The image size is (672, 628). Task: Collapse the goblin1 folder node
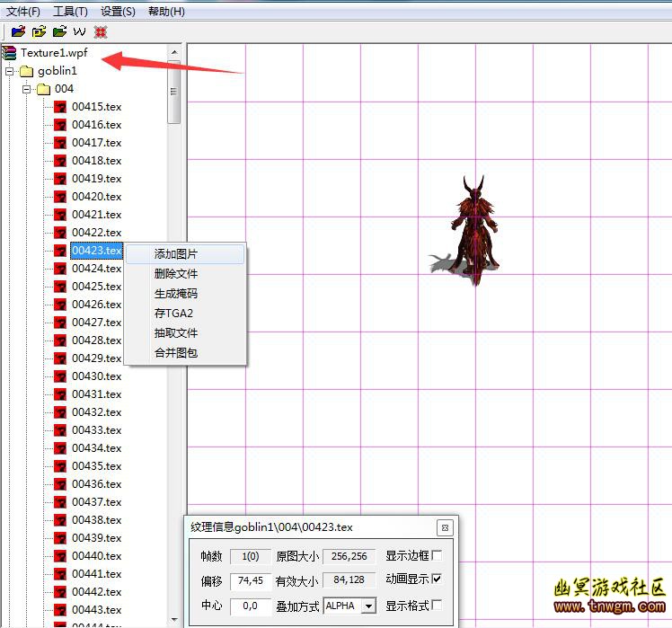(9, 71)
